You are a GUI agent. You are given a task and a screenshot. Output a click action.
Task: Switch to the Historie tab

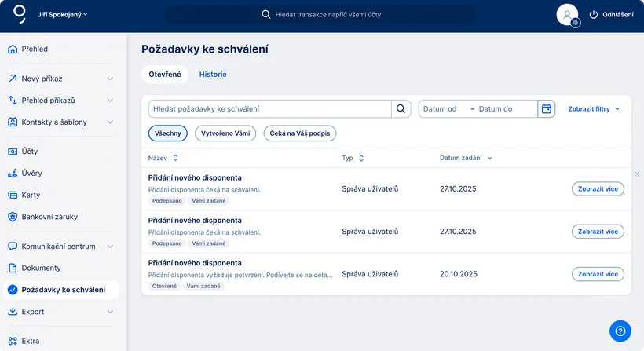click(x=213, y=75)
